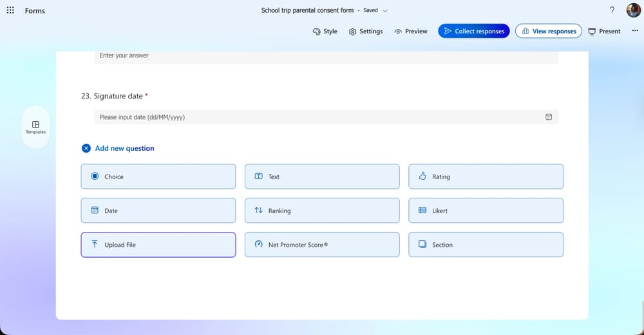This screenshot has width=644, height=335.
Task: Expand the form title dropdown chevron
Action: point(385,11)
